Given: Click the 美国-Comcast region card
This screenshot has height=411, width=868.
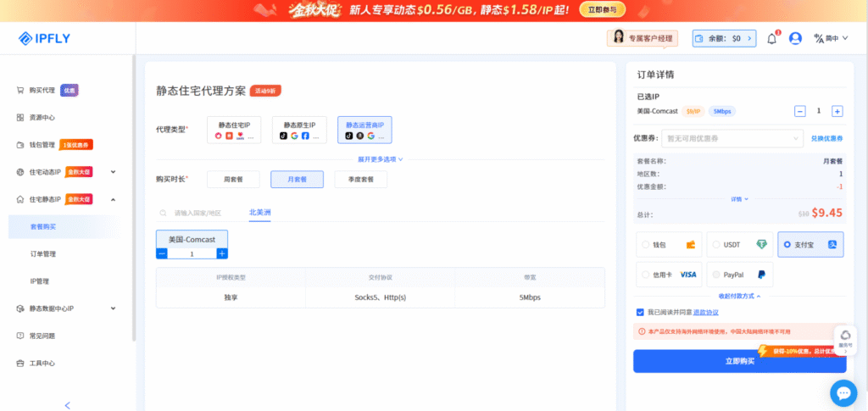Looking at the screenshot, I should point(192,240).
